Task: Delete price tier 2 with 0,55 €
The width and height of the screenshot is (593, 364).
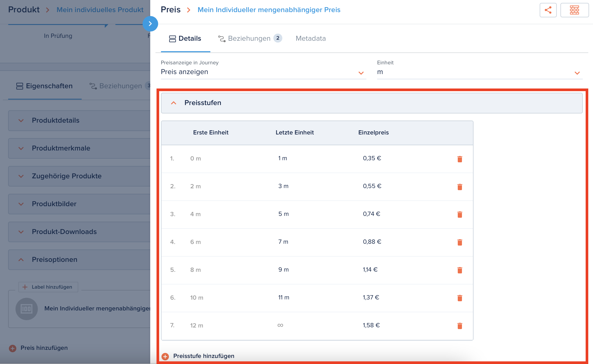Action: [460, 187]
